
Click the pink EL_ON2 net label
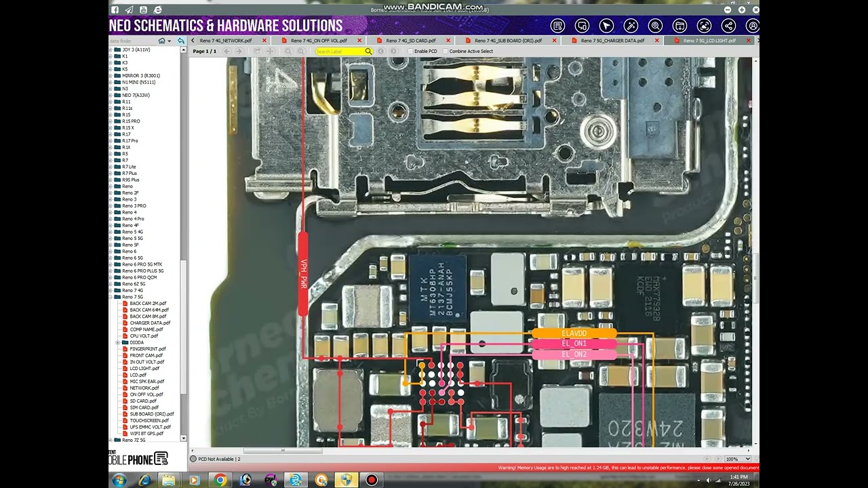[574, 354]
